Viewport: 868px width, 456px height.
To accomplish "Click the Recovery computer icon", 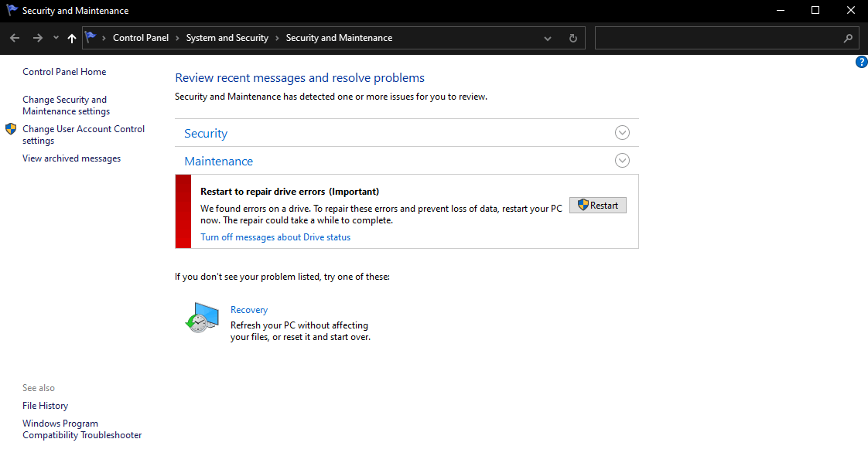I will (202, 318).
